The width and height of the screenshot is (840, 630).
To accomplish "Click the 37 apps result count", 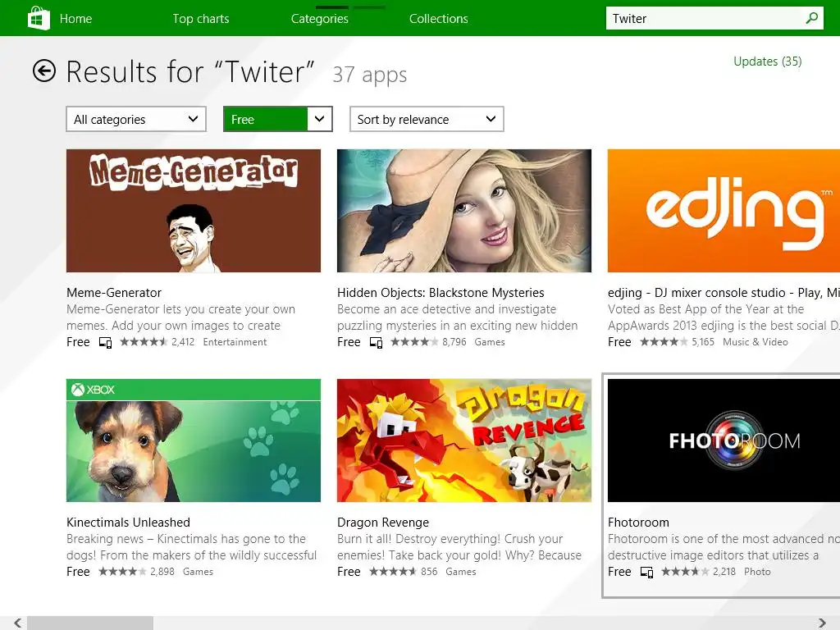I will tap(370, 75).
